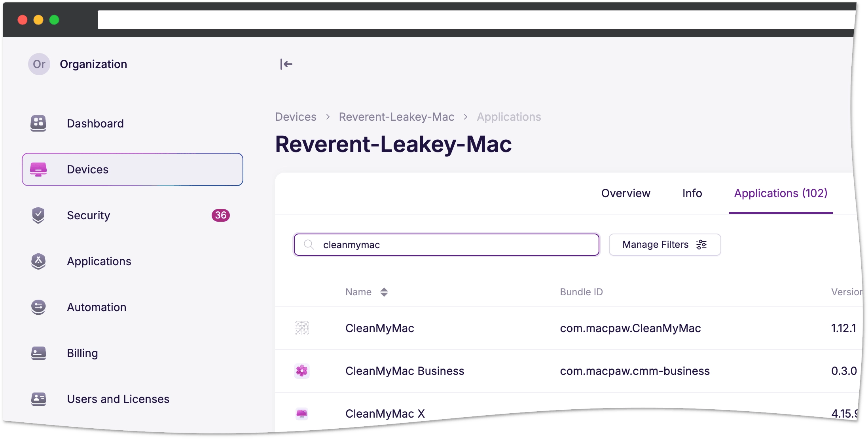Image resolution: width=868 pixels, height=439 pixels.
Task: Open Users and Licenses
Action: (x=133, y=399)
